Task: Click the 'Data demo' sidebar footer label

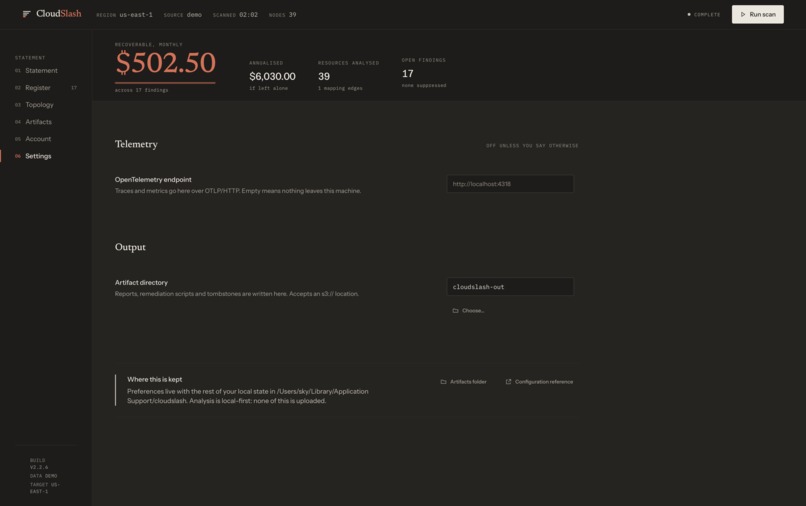Action: click(x=44, y=476)
